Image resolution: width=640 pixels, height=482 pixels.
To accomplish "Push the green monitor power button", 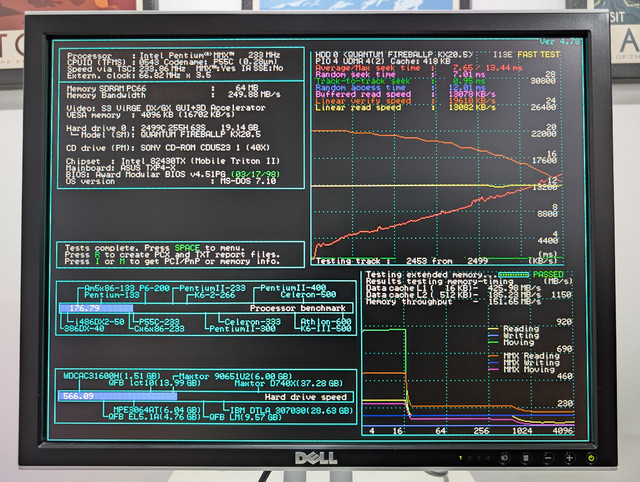I will pyautogui.click(x=591, y=458).
